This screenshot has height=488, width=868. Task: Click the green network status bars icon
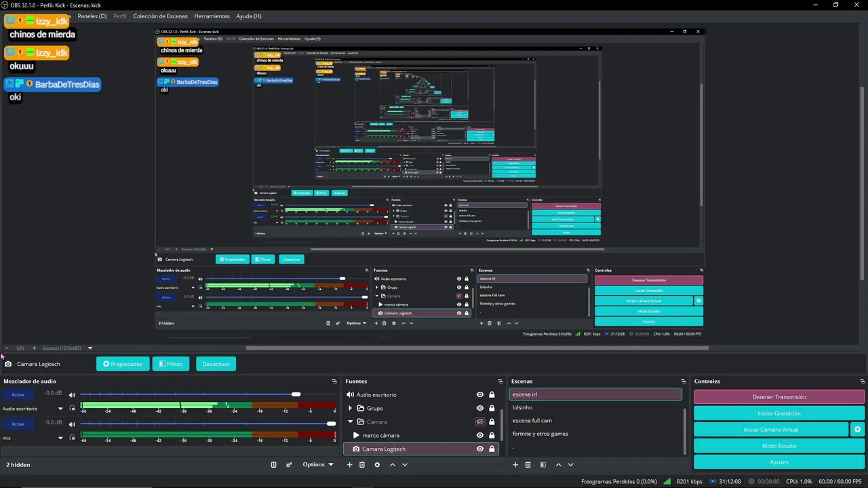pos(667,481)
